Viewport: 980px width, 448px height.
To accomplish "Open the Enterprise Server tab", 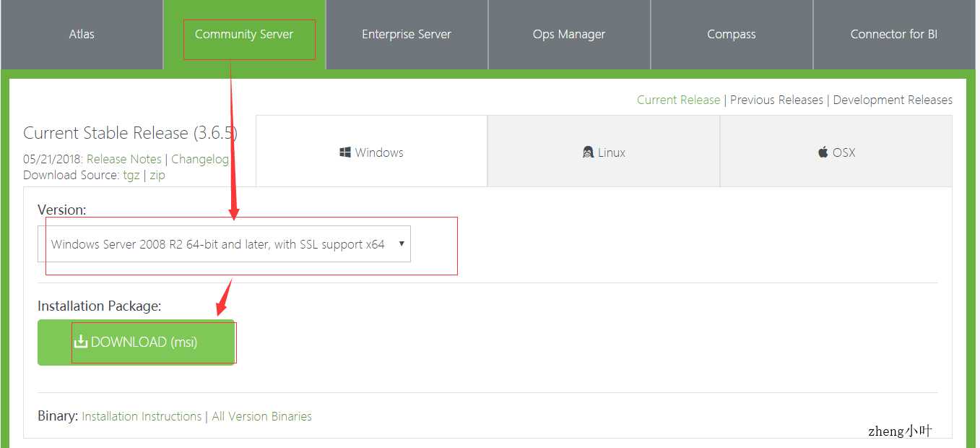I will click(x=407, y=35).
